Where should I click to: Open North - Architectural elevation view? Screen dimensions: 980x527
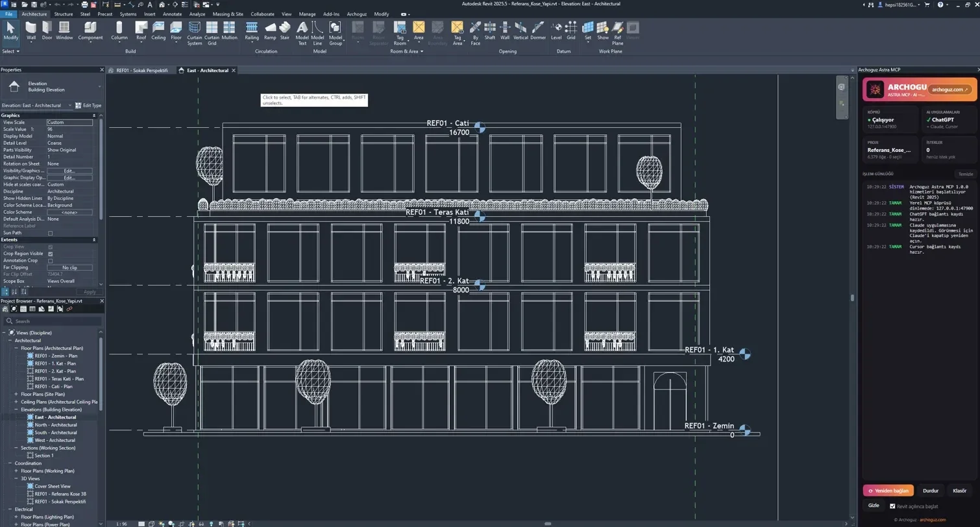point(55,424)
